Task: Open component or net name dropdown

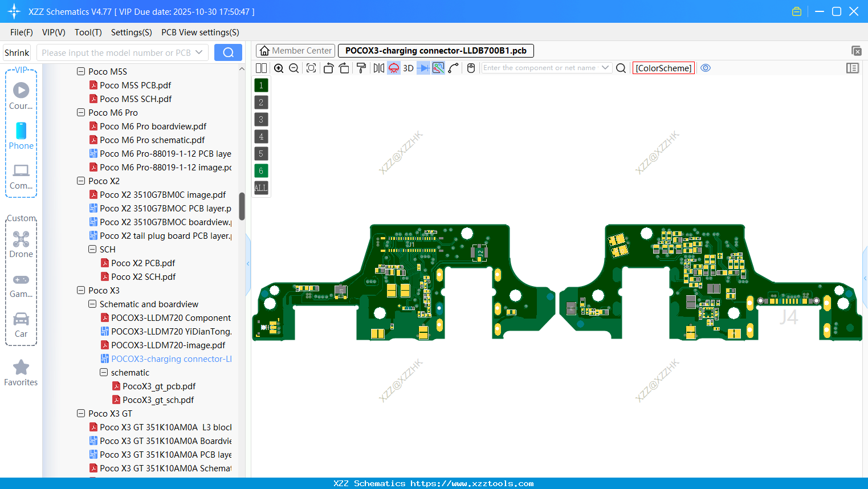Action: pyautogui.click(x=605, y=68)
